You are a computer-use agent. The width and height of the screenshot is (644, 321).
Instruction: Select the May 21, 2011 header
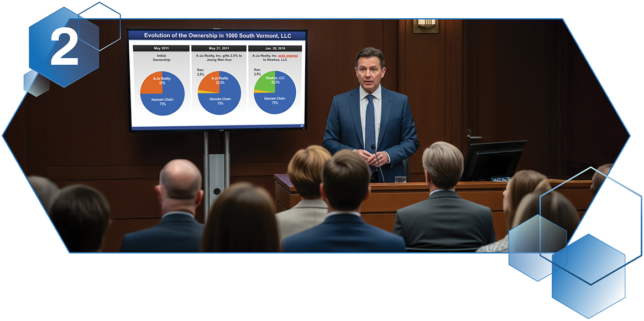(x=219, y=48)
